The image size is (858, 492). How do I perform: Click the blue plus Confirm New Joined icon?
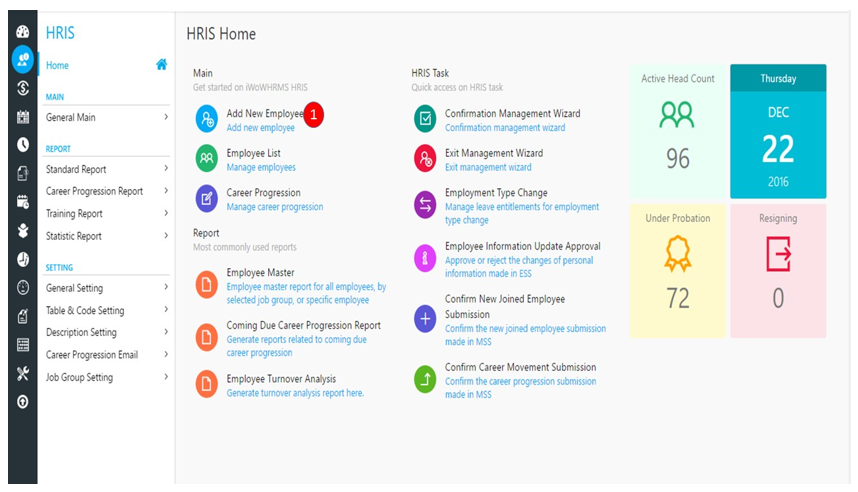pos(425,319)
